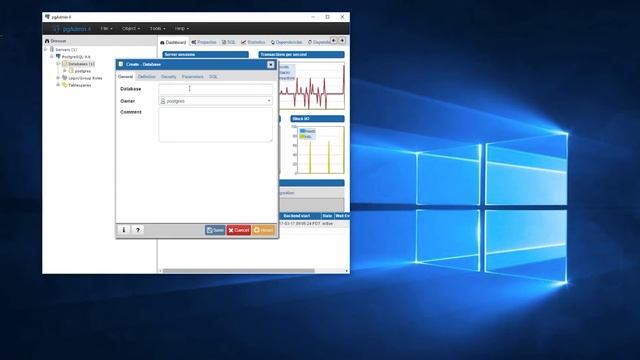Click the red Cancel button
This screenshot has width=640, height=360.
pos(239,230)
